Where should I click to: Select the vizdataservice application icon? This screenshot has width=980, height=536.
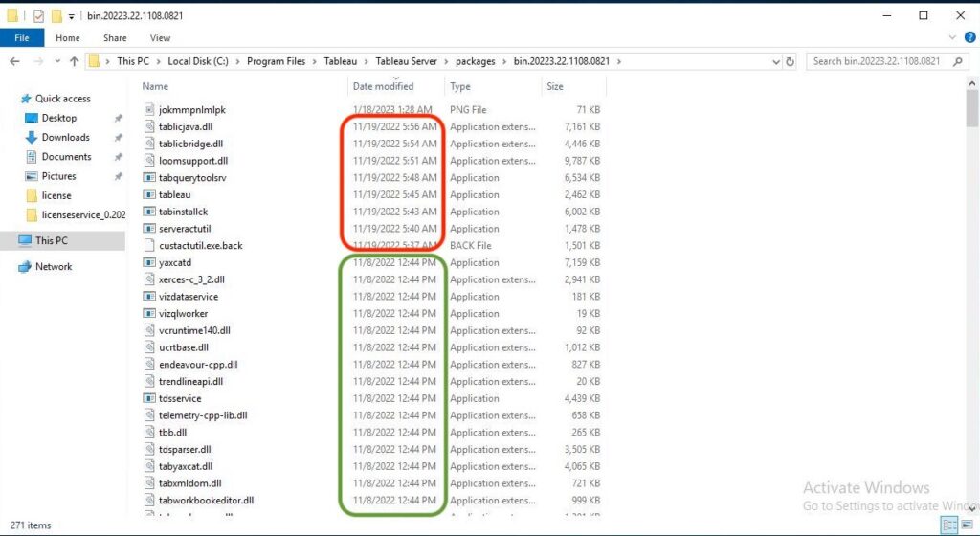coord(149,296)
